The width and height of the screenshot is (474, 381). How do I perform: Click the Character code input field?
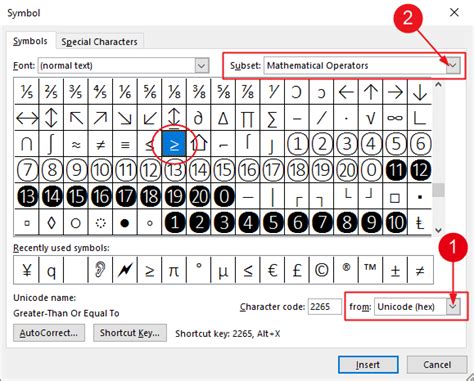(325, 307)
